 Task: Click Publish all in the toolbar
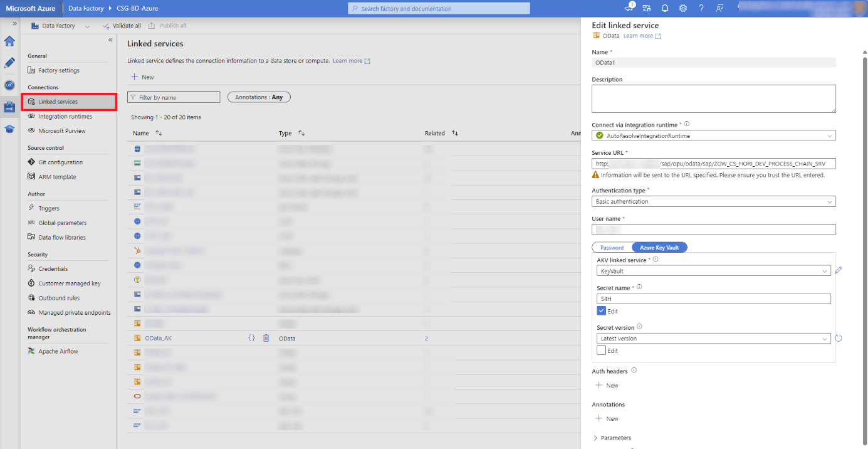tap(167, 26)
